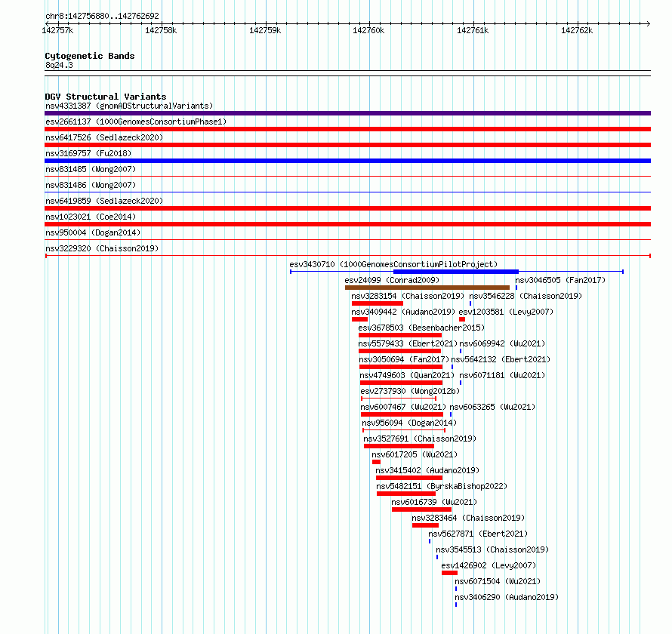Click nsv5482151 ByrskaBishop2022 label

(442, 486)
